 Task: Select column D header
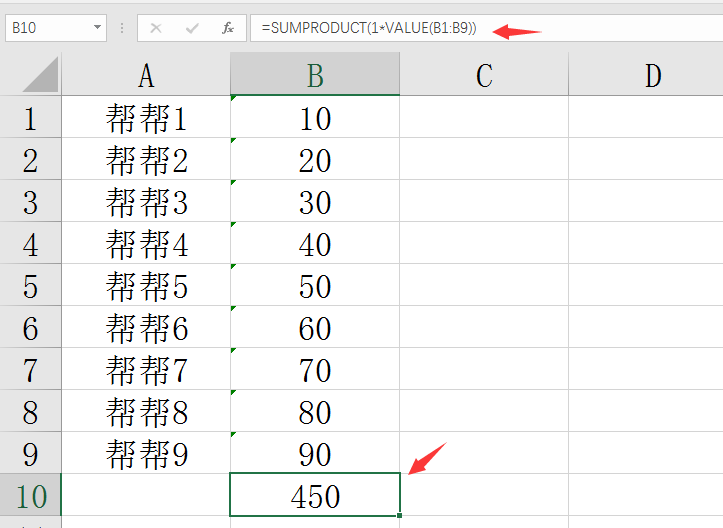pyautogui.click(x=646, y=74)
